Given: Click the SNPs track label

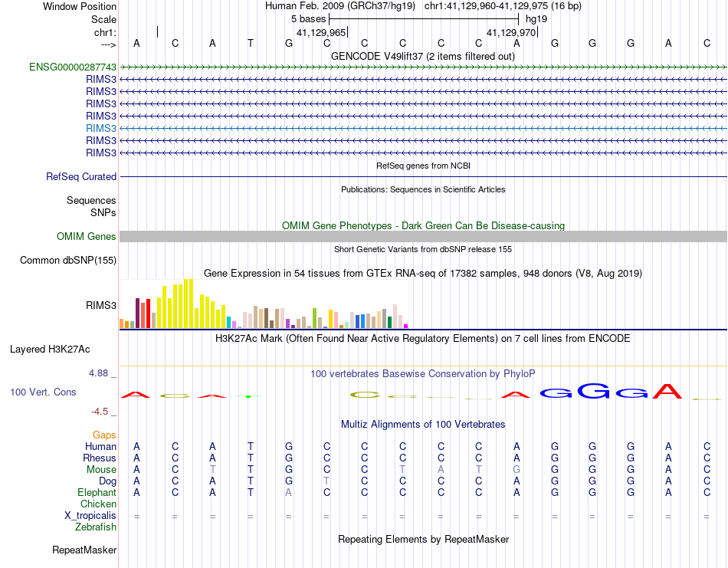Looking at the screenshot, I should tap(103, 212).
